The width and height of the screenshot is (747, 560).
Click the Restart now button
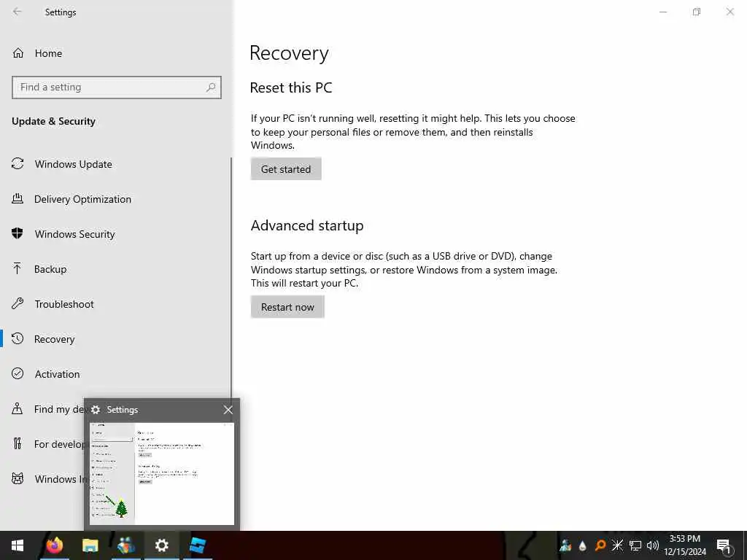[287, 307]
